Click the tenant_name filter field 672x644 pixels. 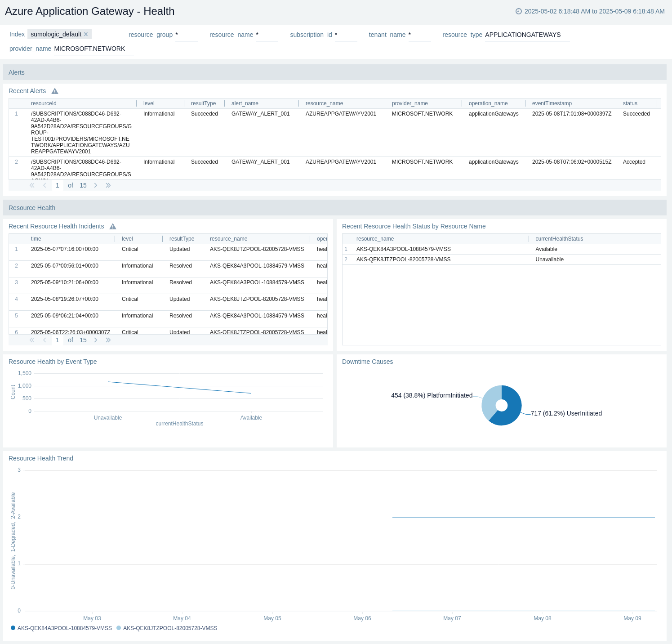point(419,35)
